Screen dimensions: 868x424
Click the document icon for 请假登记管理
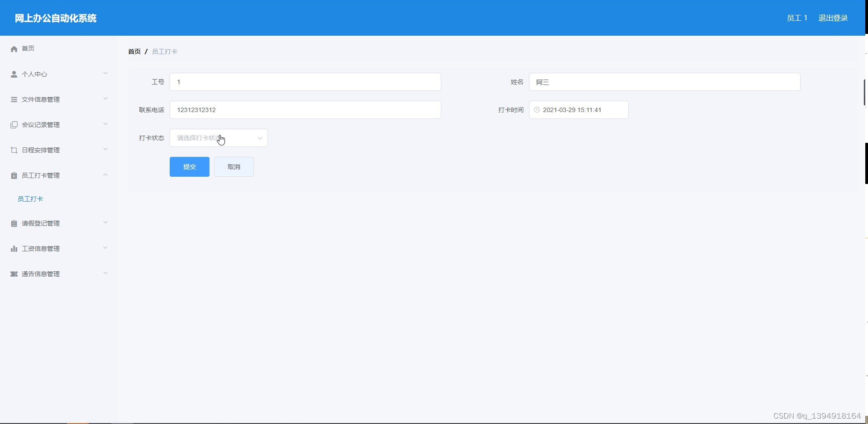tap(14, 223)
